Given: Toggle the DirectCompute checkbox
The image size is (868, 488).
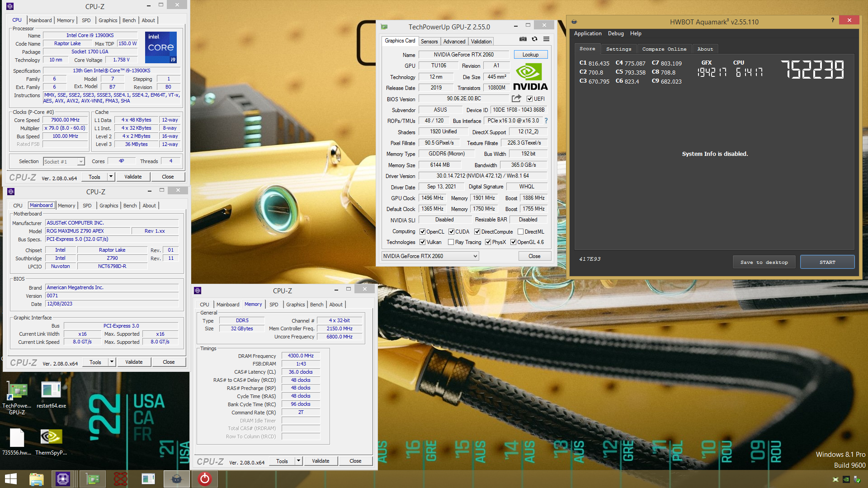Looking at the screenshot, I should coord(477,231).
